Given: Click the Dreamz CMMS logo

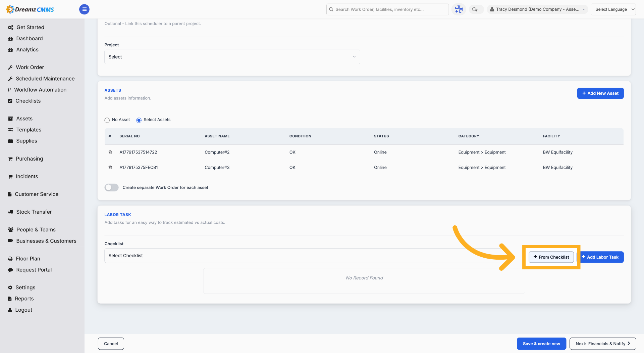Looking at the screenshot, I should click(30, 9).
